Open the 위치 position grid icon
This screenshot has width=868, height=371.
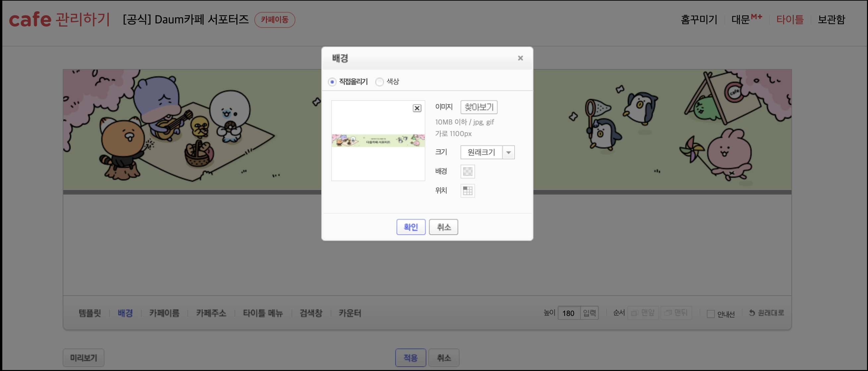(x=467, y=191)
